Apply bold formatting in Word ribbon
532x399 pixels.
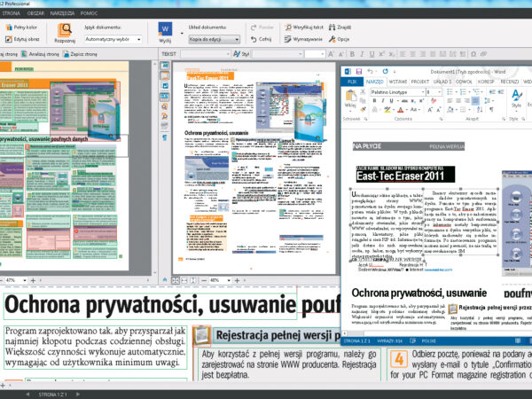click(375, 101)
